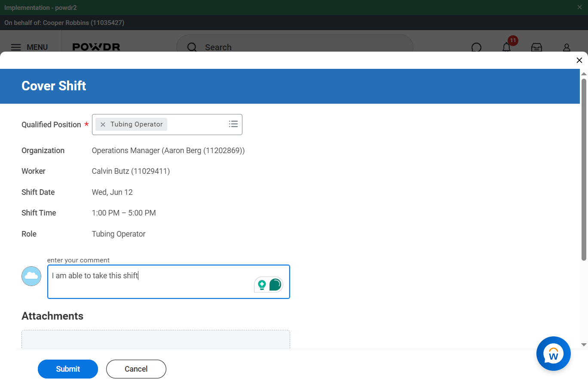This screenshot has height=388, width=588.
Task: Open the profile person icon
Action: click(567, 47)
